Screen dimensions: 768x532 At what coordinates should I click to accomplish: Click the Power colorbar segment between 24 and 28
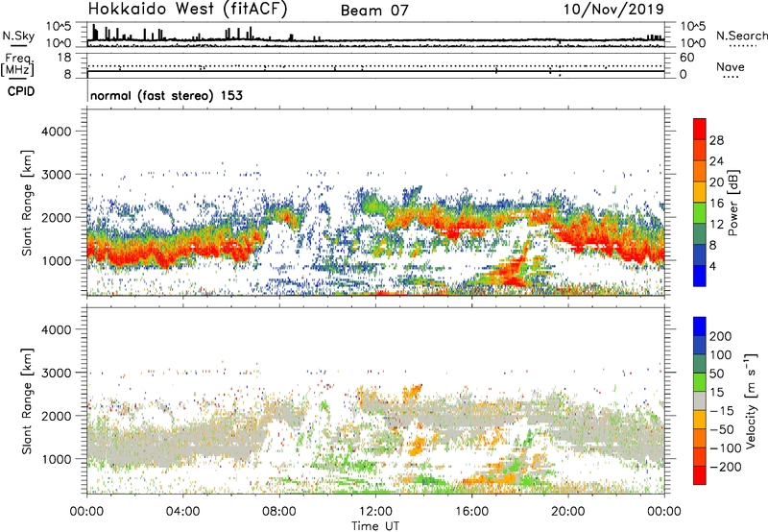coord(700,150)
